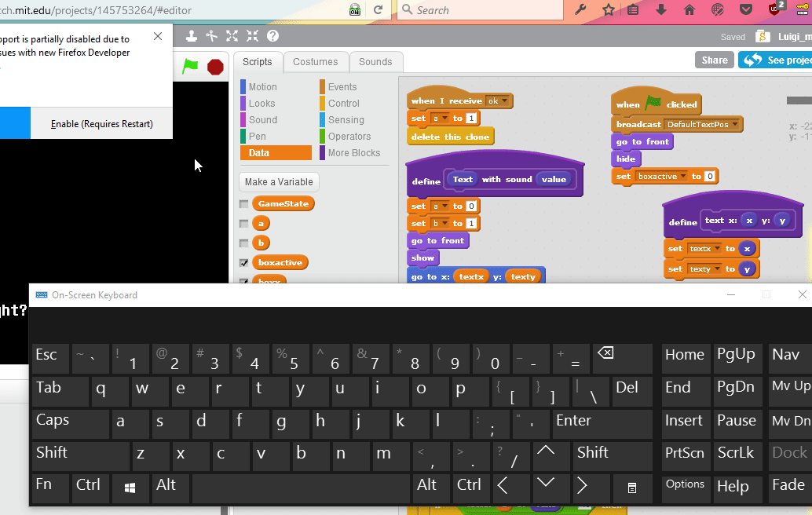Screen dimensions: 812x515
Task: Uncheck the boxactive variable checkbox
Action: click(244, 263)
